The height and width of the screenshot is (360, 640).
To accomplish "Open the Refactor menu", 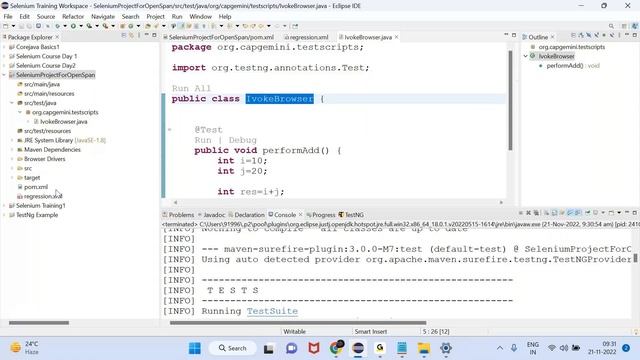I will (x=73, y=16).
